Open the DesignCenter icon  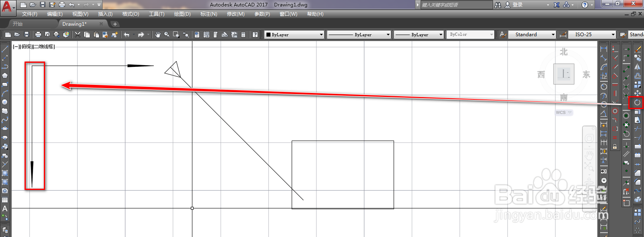[206, 35]
